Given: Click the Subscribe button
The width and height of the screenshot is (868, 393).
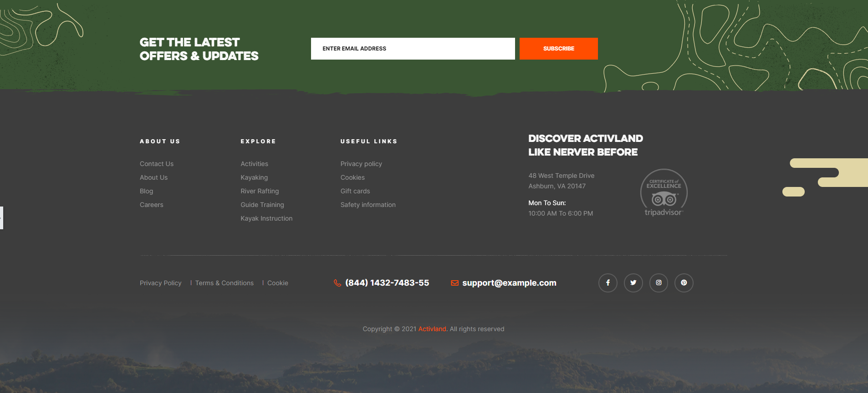Looking at the screenshot, I should click(558, 49).
